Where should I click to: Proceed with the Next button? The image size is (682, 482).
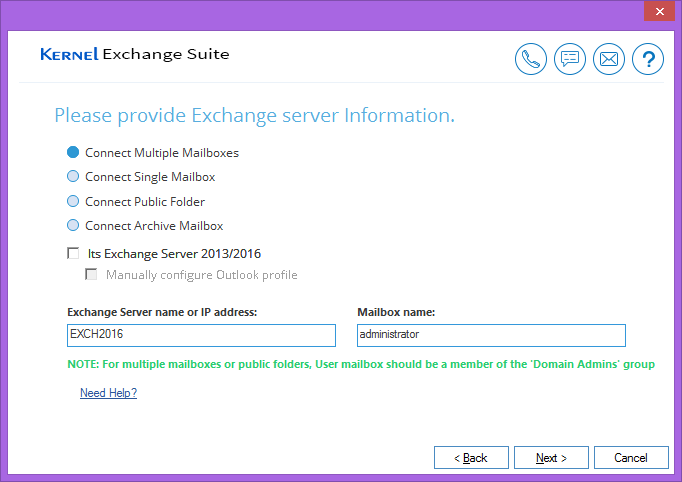[x=551, y=458]
